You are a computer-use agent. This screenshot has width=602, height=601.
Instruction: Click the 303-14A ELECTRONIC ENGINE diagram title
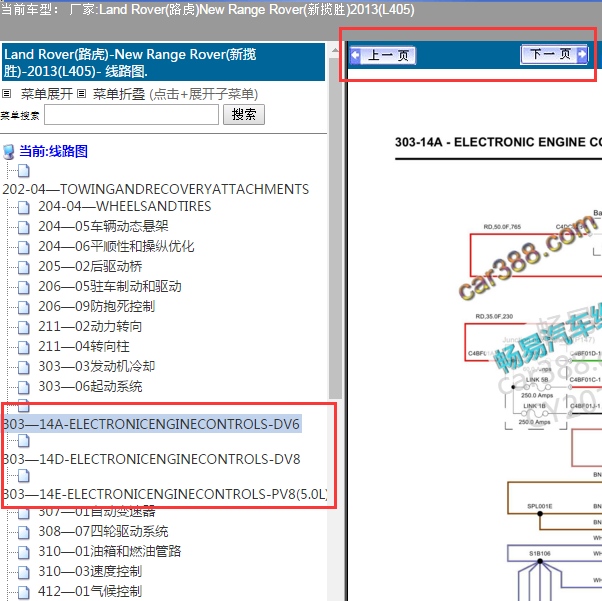pos(498,142)
